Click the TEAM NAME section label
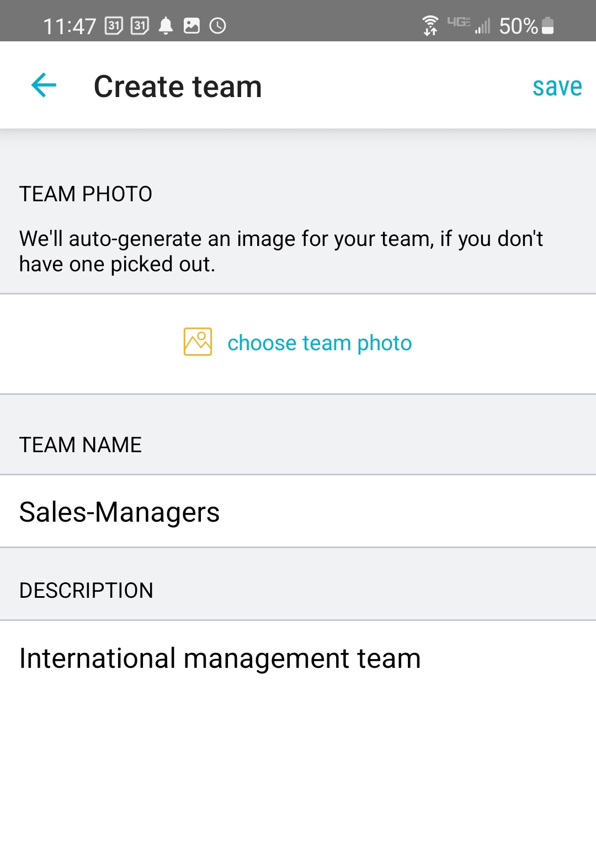Viewport: 596px width, 868px height. coord(81,445)
